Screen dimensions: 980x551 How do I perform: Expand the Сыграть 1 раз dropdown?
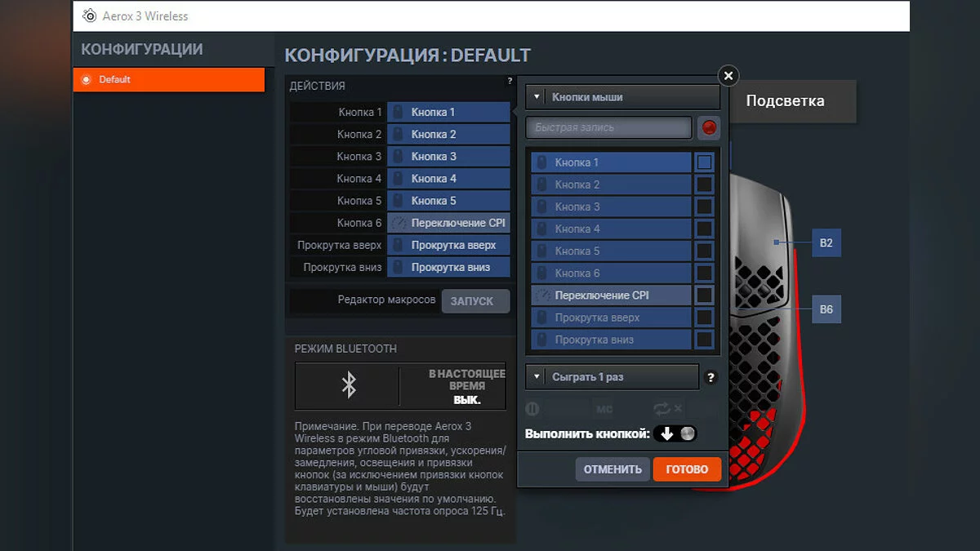pos(612,377)
